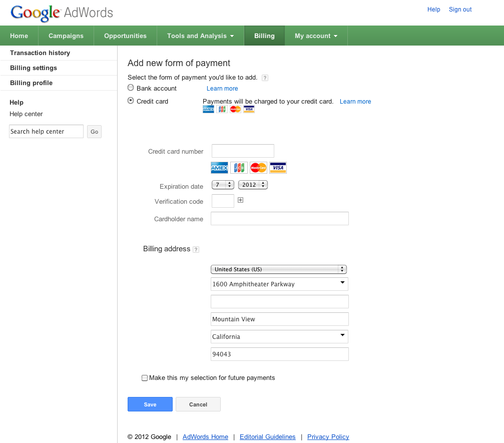
Task: Click help icon beside form of payment text
Action: tap(265, 78)
